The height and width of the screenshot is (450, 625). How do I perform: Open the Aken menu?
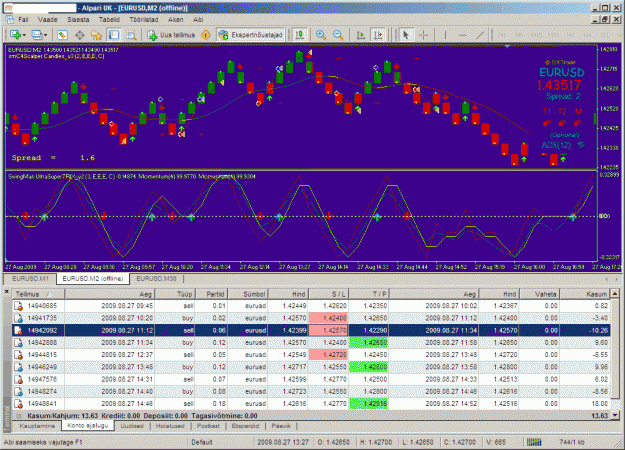point(176,19)
